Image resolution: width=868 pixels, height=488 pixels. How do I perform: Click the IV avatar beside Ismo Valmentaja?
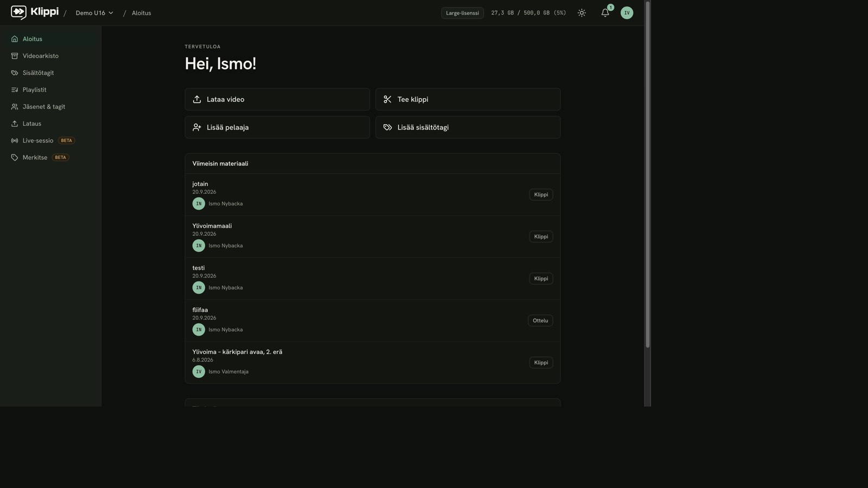click(x=199, y=371)
